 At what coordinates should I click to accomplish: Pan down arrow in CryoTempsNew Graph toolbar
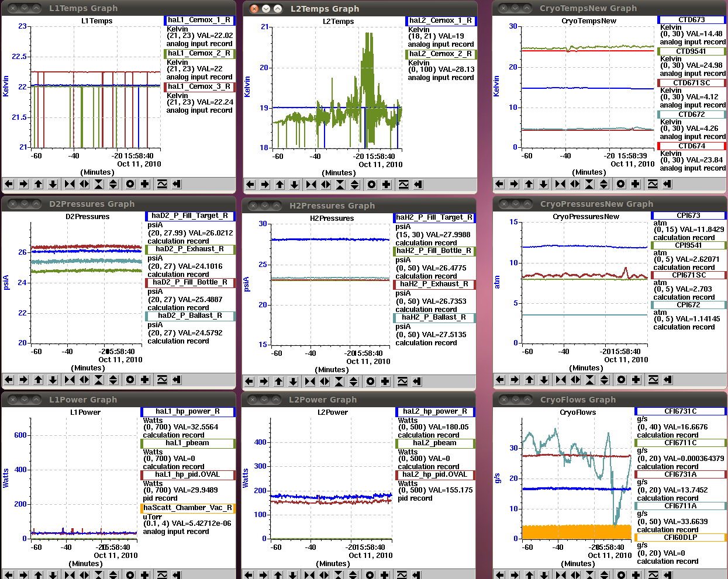pos(543,184)
